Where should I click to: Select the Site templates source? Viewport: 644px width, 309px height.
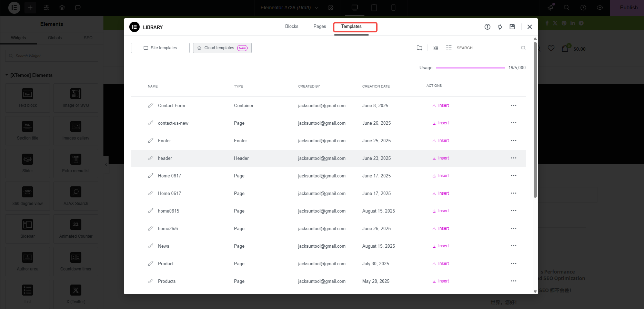tap(160, 48)
